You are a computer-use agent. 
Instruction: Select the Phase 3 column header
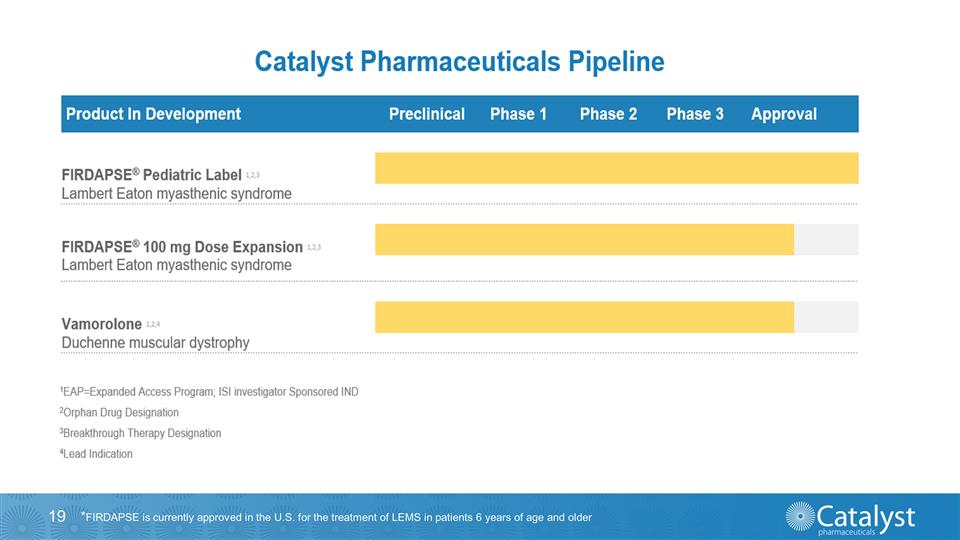point(695,114)
